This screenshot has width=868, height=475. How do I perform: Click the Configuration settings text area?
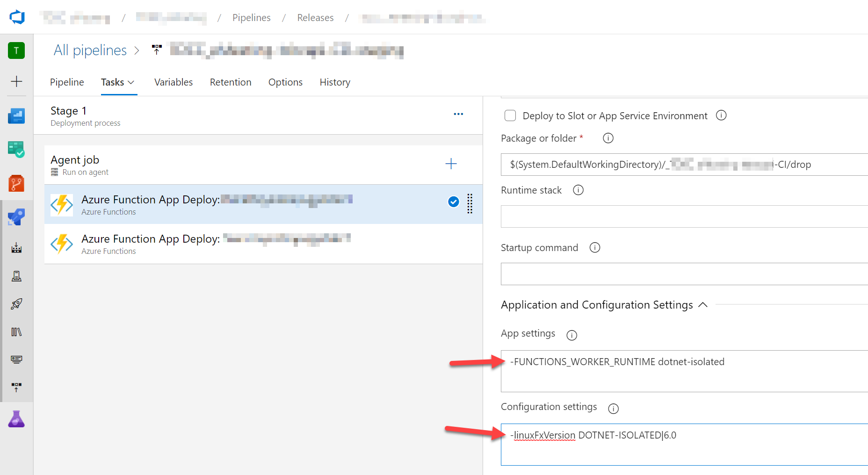click(684, 445)
